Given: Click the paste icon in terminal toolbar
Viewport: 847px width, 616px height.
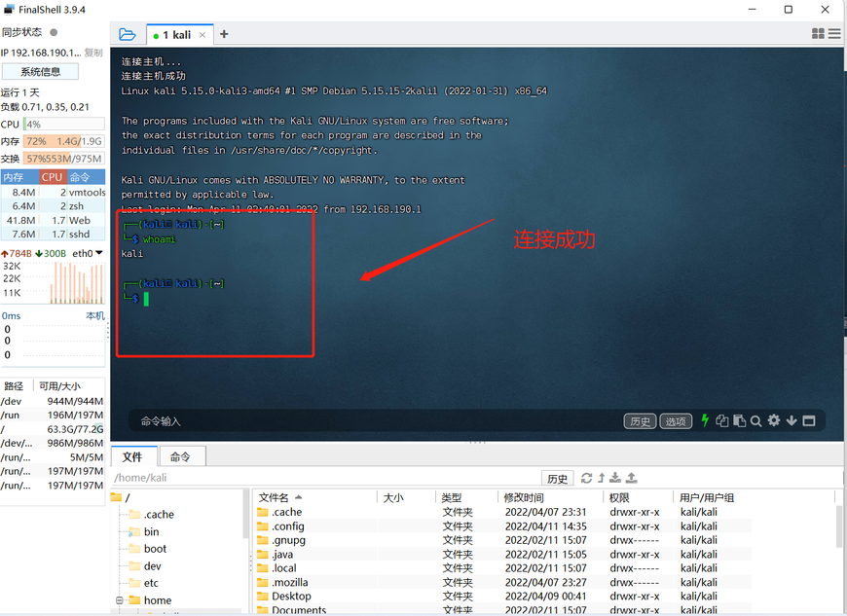Looking at the screenshot, I should [x=740, y=420].
